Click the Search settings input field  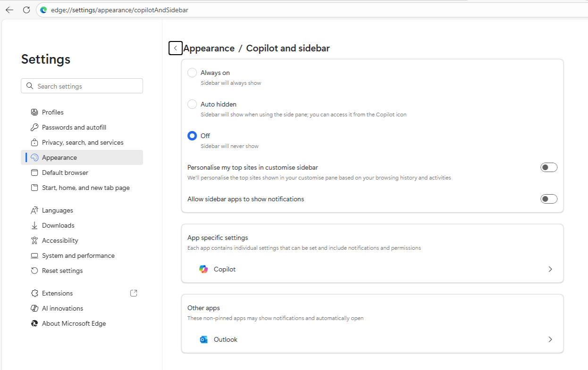click(x=88, y=86)
